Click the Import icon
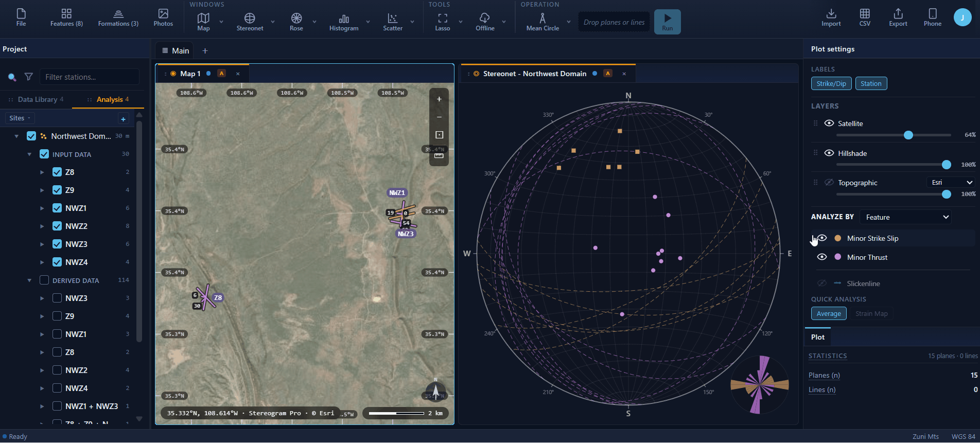This screenshot has width=980, height=443. 831,17
